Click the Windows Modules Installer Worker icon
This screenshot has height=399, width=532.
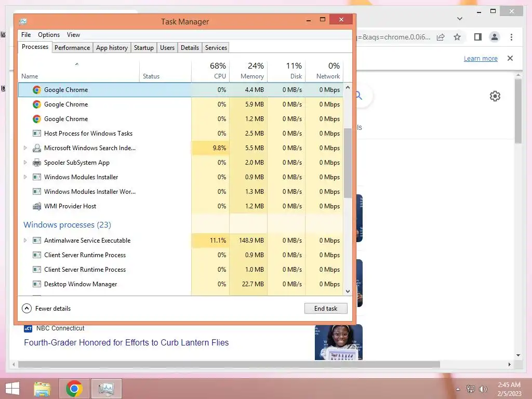37,192
